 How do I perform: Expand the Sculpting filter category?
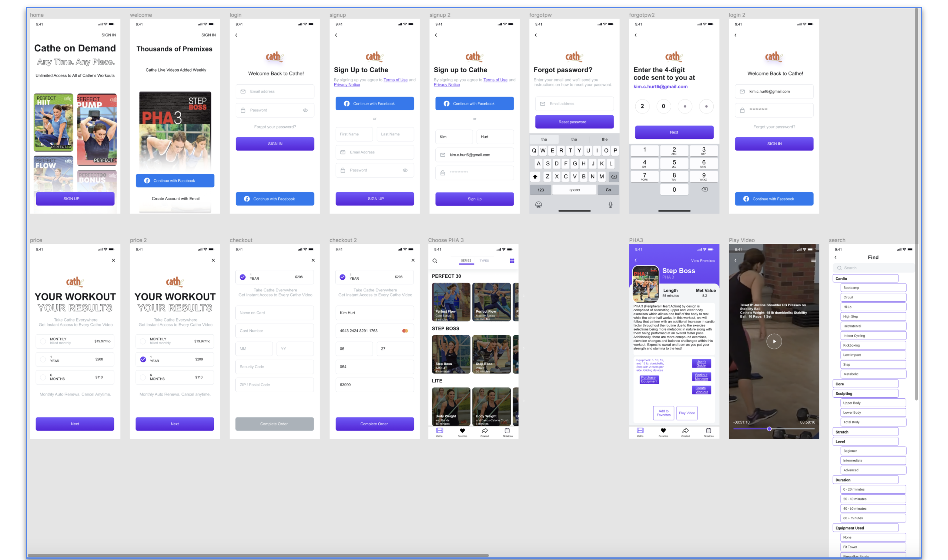866,393
